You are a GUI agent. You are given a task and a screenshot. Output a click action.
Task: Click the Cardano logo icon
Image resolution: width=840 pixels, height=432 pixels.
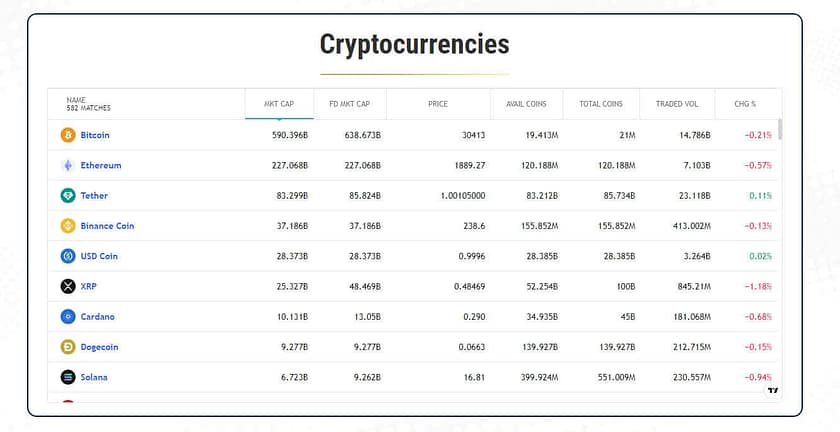(68, 317)
